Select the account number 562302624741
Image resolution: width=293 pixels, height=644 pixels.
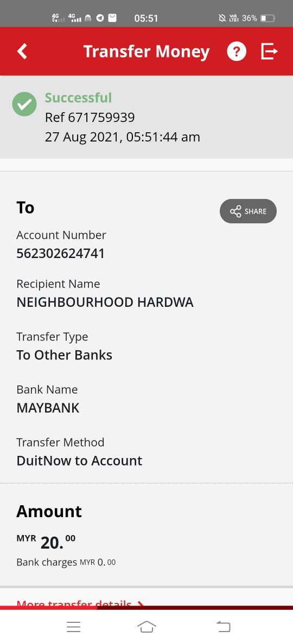point(60,253)
